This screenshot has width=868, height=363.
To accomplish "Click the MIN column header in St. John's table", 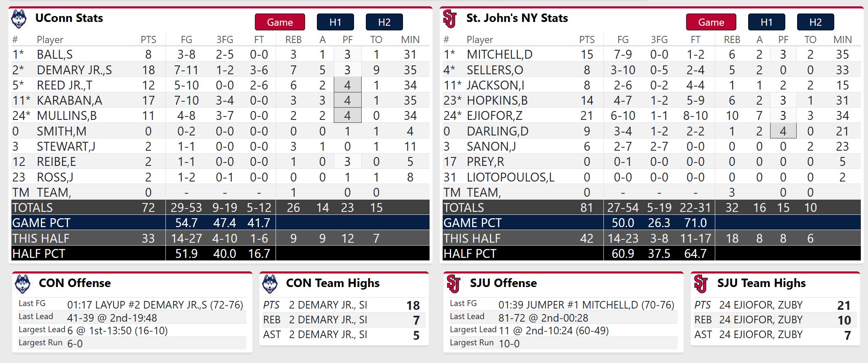I will [x=842, y=40].
